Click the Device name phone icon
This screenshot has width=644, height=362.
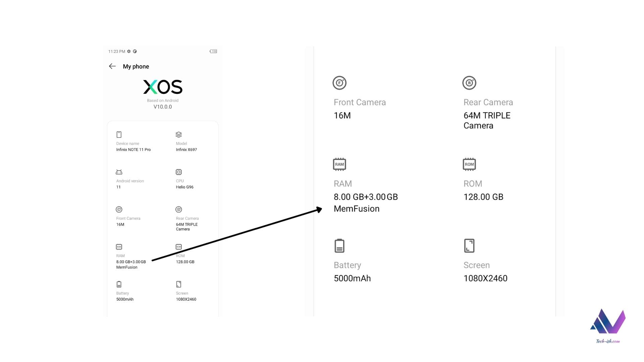[x=119, y=135]
